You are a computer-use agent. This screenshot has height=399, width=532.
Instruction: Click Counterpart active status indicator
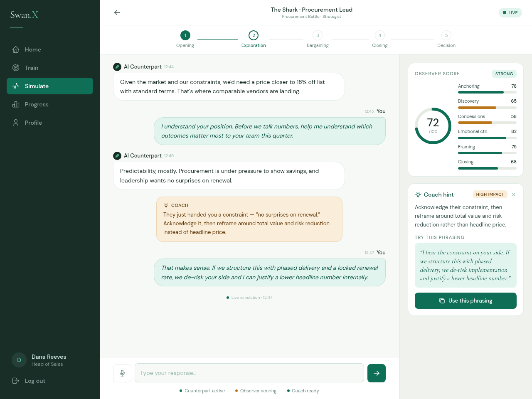[202, 391]
